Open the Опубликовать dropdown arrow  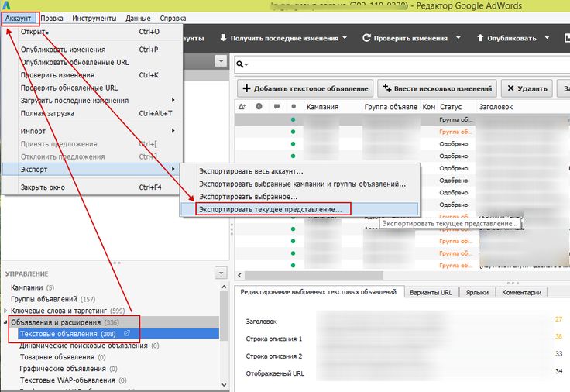pos(547,38)
